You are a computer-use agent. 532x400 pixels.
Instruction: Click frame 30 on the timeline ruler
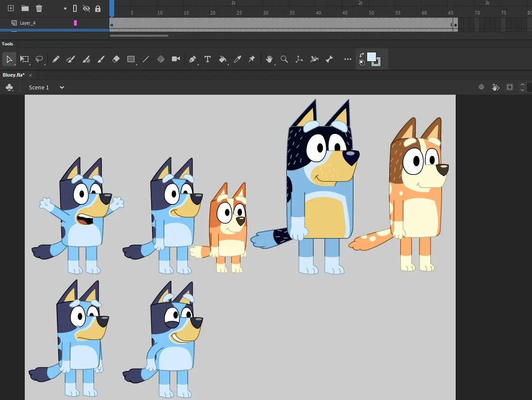266,13
